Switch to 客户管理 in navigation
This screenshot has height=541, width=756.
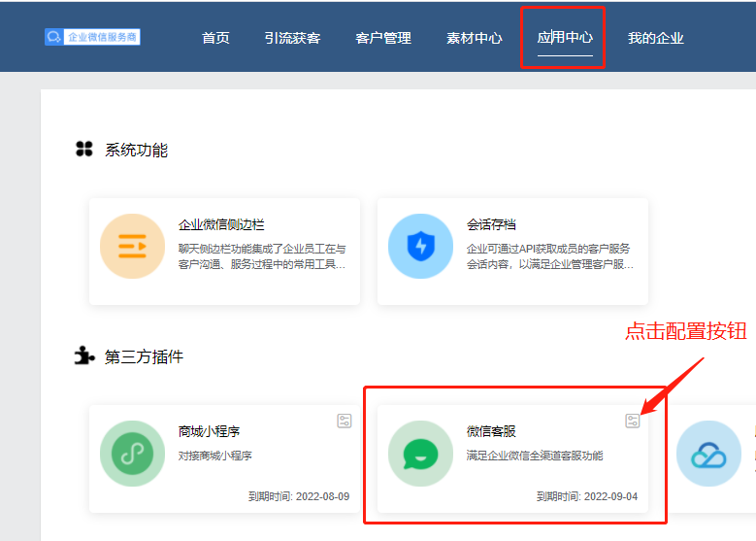coord(383,38)
